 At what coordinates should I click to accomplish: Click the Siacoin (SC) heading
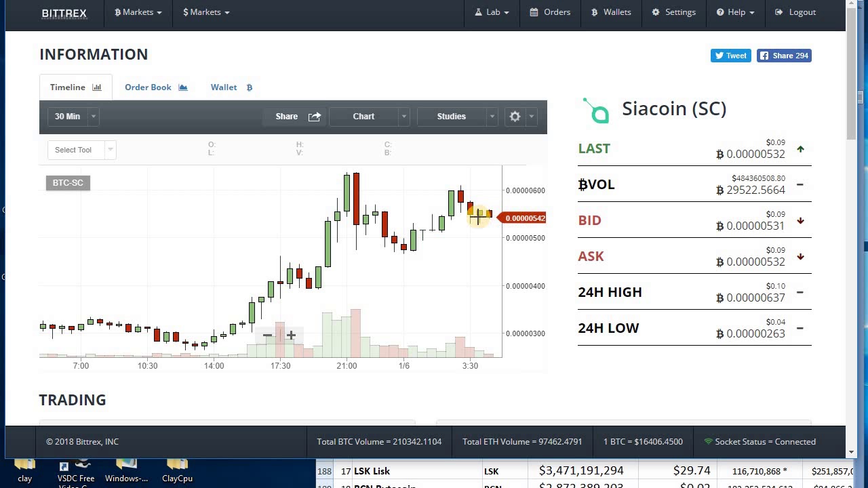674,108
